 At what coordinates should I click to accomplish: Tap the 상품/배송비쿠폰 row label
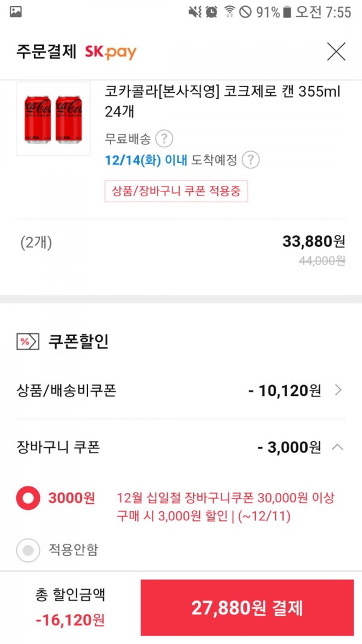tap(66, 390)
